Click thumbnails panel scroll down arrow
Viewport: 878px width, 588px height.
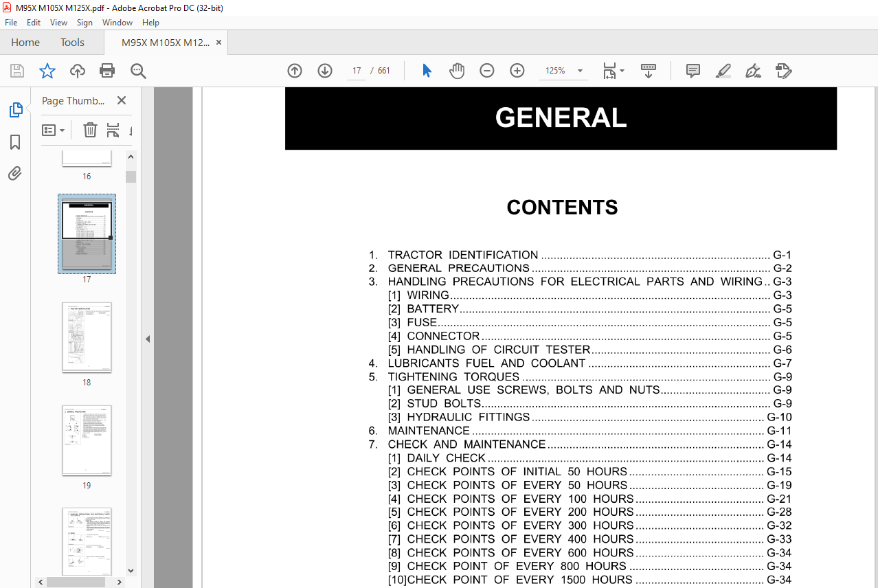coord(131,570)
